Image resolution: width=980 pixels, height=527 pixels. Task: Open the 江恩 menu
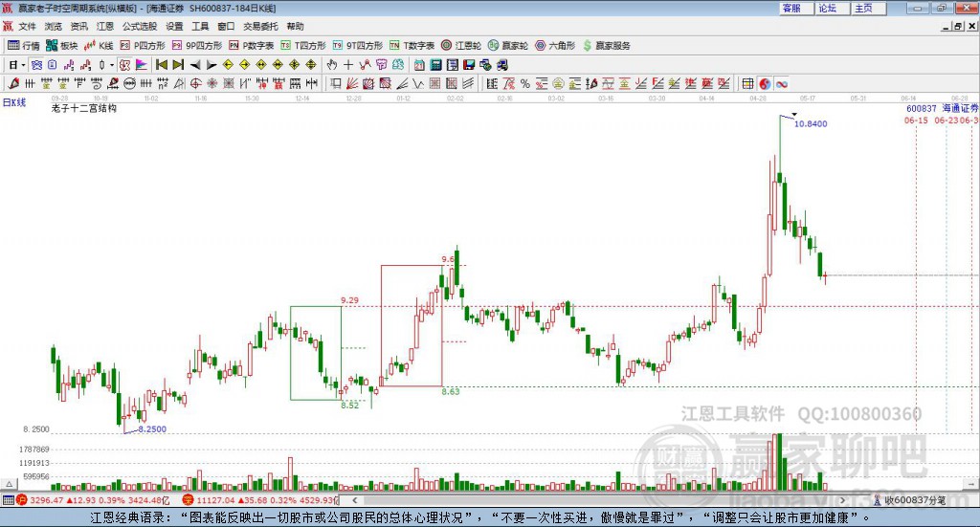[105, 26]
